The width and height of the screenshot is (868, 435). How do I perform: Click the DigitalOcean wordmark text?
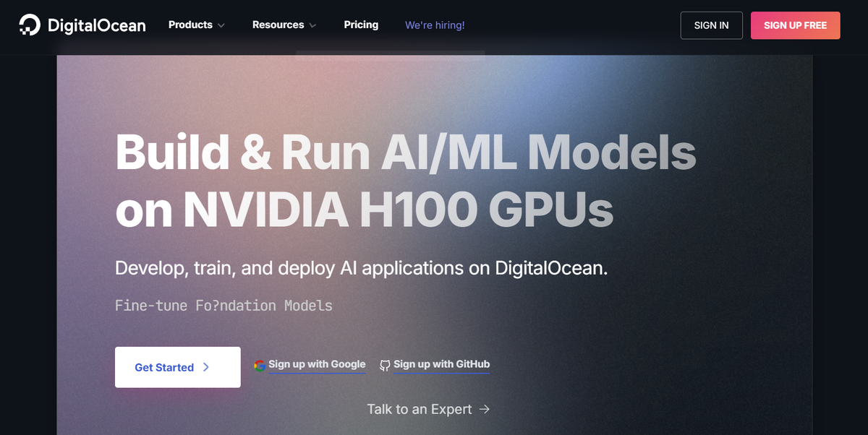point(96,26)
